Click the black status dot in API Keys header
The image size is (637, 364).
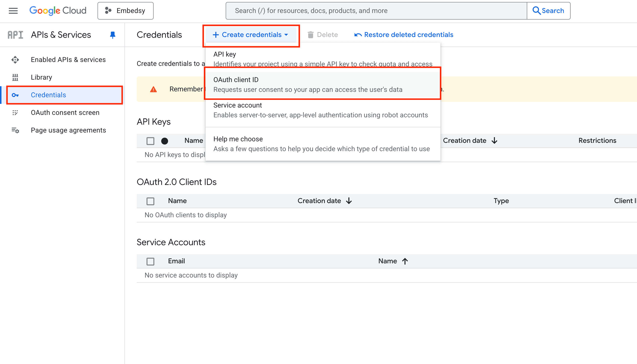(x=164, y=141)
